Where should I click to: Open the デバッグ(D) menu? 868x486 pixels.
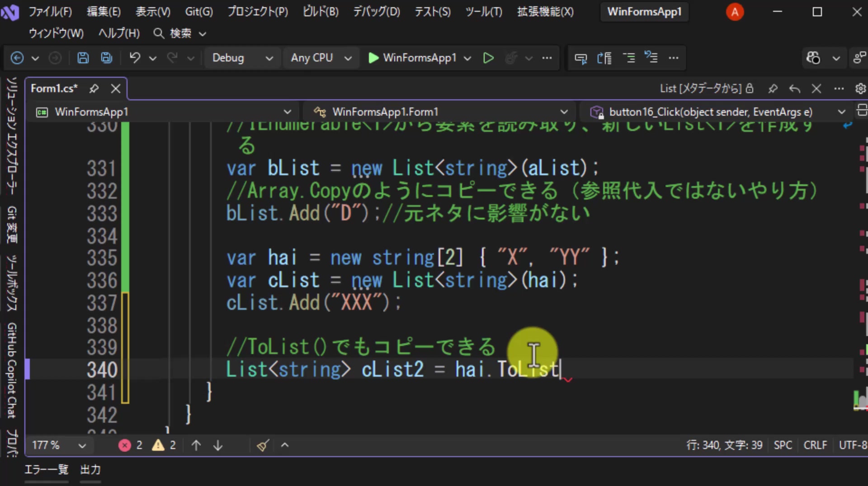point(377,12)
